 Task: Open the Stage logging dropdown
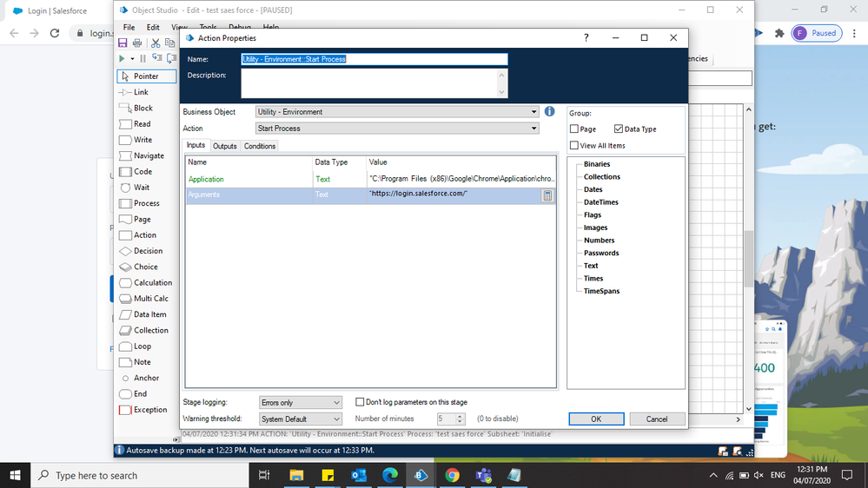300,403
